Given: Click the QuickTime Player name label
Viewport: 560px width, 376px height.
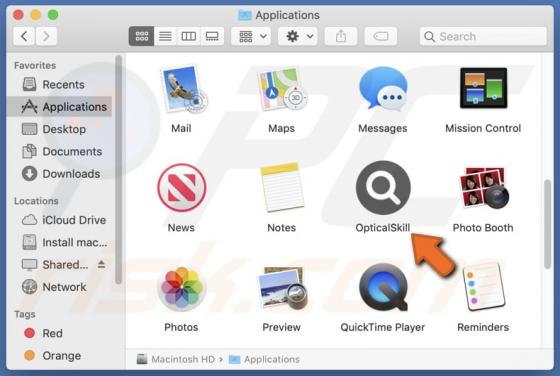Looking at the screenshot, I should point(383,327).
